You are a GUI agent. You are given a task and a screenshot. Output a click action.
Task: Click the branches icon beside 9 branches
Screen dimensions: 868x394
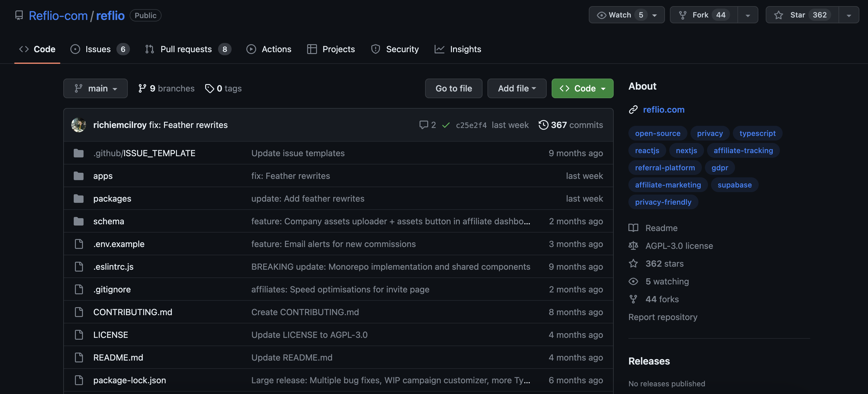142,89
